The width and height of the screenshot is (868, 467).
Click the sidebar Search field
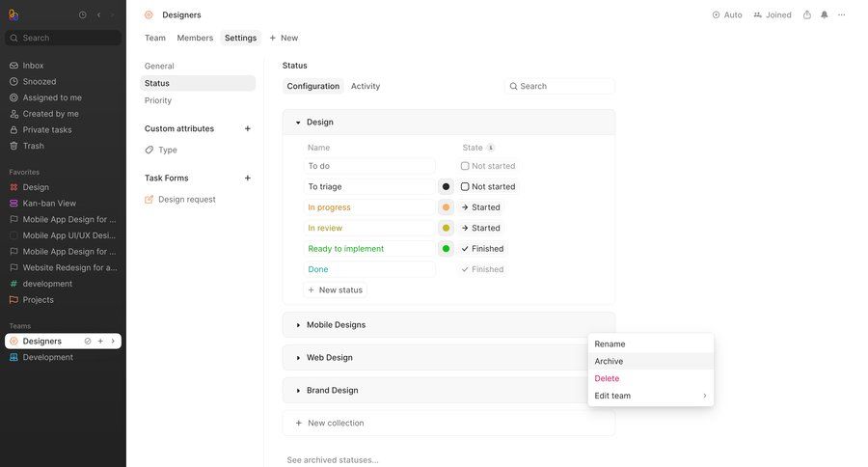click(x=63, y=38)
